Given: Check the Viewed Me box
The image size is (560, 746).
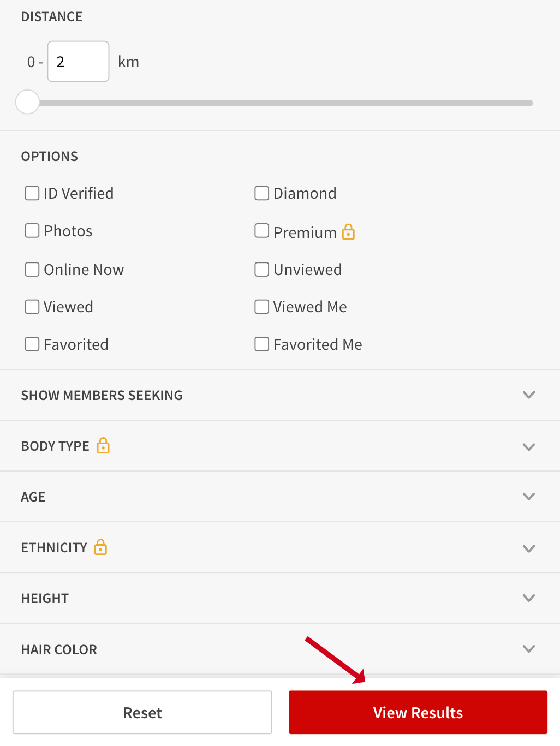Looking at the screenshot, I should 262,307.
